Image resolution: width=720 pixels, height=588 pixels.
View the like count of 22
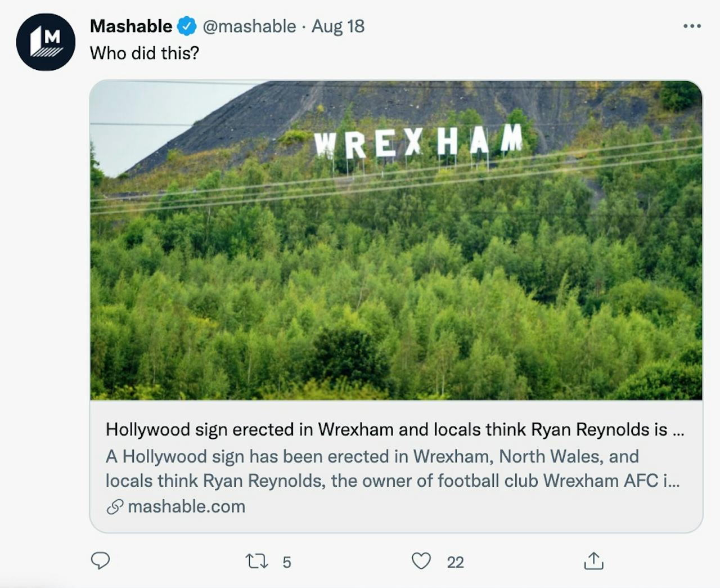tap(455, 562)
